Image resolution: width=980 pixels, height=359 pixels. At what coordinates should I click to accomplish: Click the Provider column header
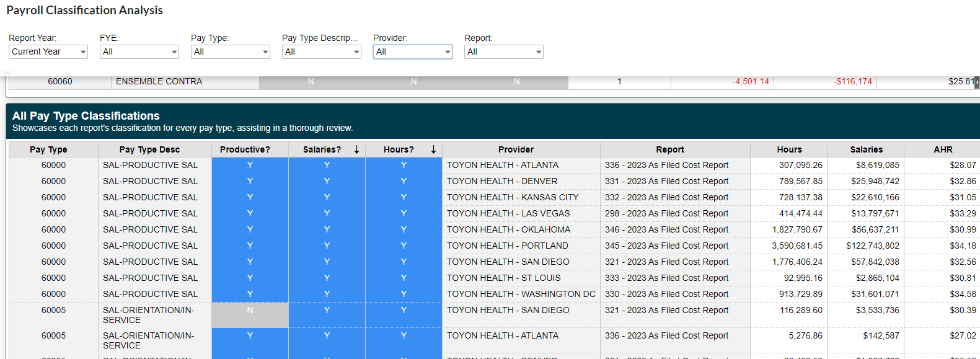click(521, 149)
